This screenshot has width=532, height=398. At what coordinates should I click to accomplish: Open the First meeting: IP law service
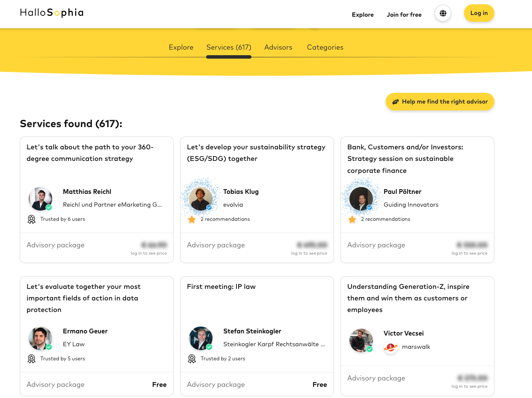point(221,287)
